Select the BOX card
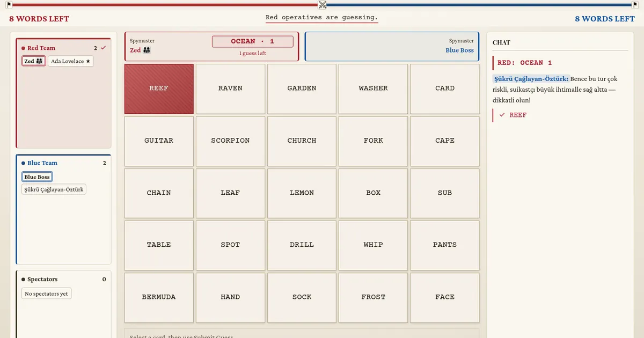Image resolution: width=644 pixels, height=338 pixels. 373,193
